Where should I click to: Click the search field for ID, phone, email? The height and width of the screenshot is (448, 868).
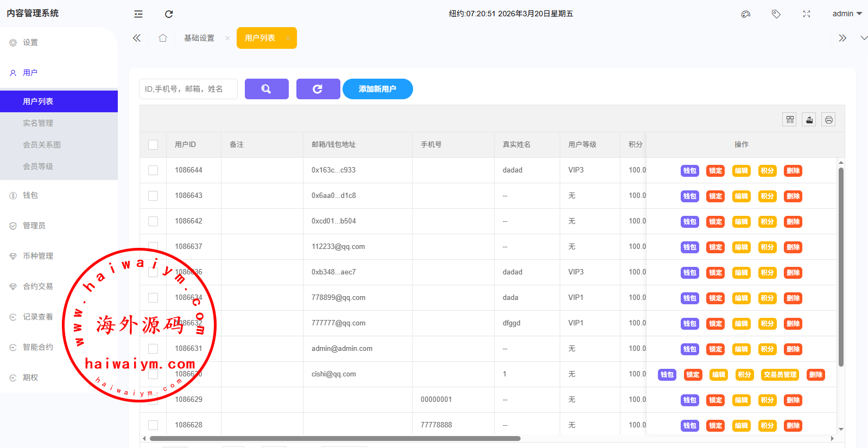coord(188,89)
